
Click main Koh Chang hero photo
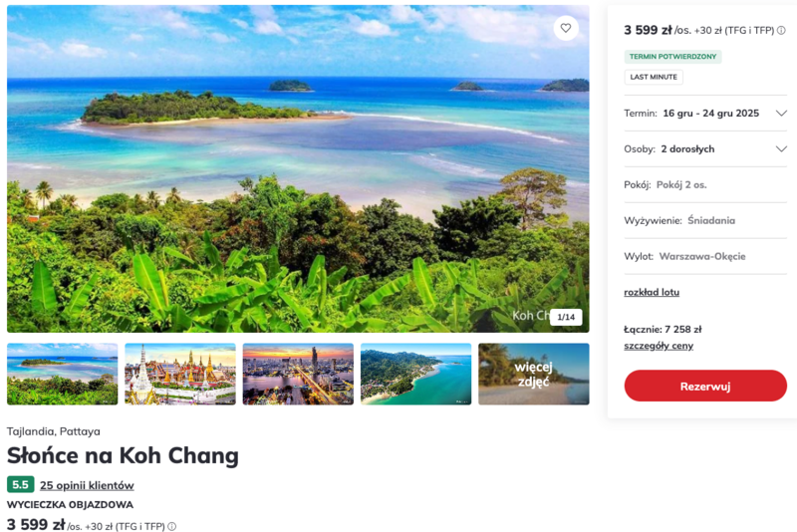pos(298,168)
